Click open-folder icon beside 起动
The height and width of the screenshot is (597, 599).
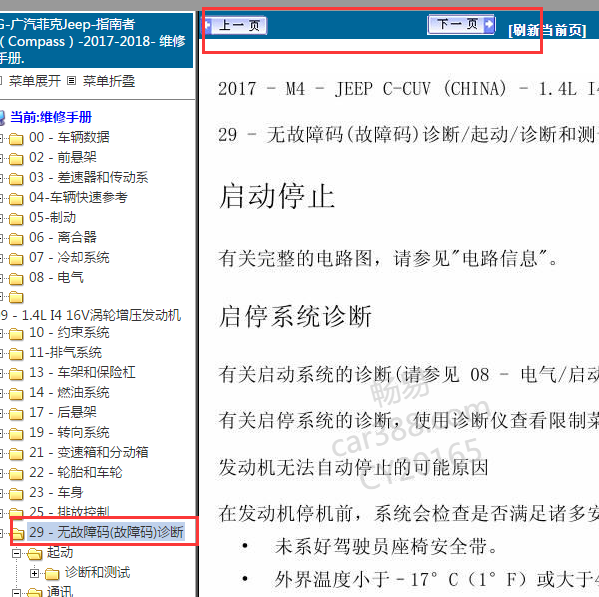coord(35,553)
